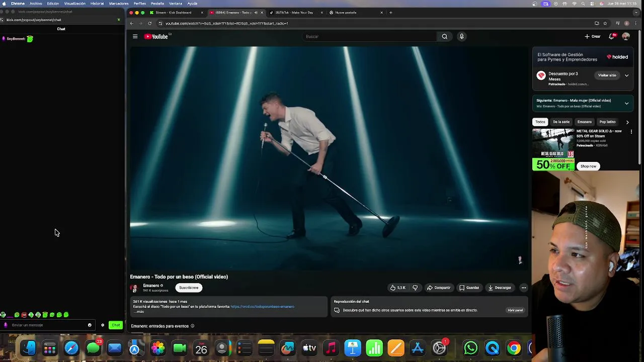Viewport: 644px width, 362px height.
Task: Click the Enviar un mensaje chat field
Action: [48, 325]
